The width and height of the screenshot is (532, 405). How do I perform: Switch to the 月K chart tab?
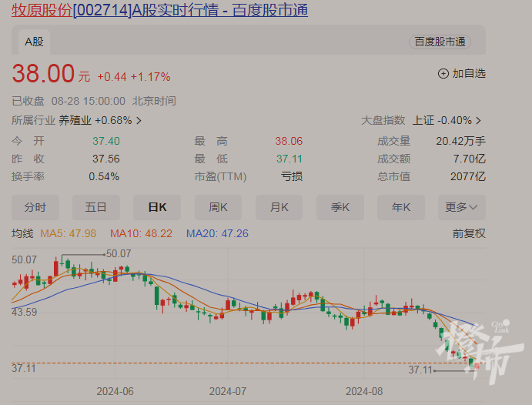(x=279, y=207)
